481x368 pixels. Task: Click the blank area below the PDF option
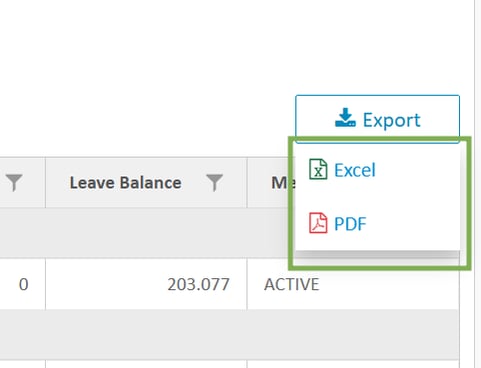[x=377, y=258]
